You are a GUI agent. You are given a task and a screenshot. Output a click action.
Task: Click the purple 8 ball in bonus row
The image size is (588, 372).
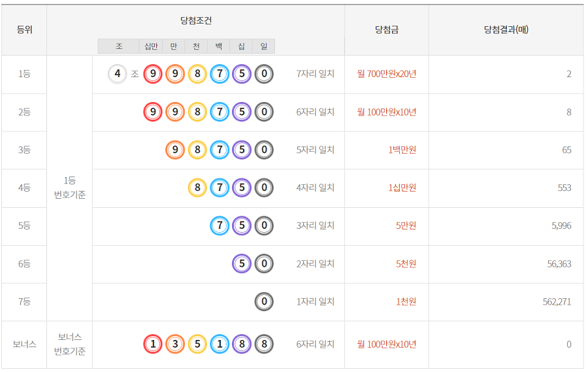click(242, 344)
